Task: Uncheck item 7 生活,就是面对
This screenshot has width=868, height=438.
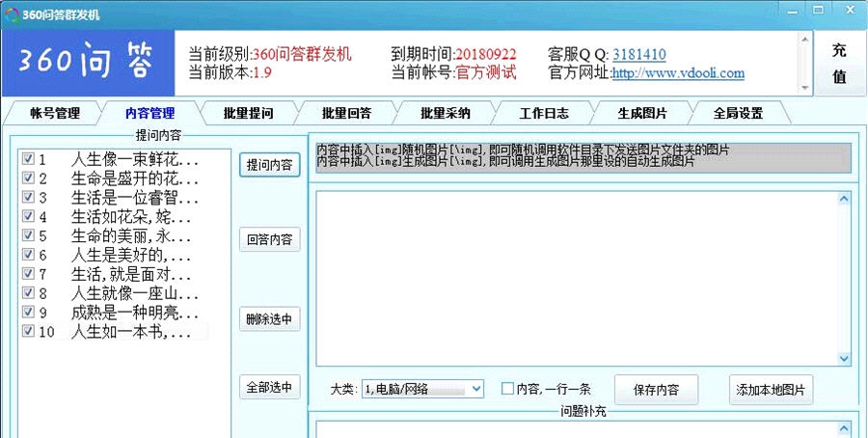Action: pyautogui.click(x=28, y=274)
